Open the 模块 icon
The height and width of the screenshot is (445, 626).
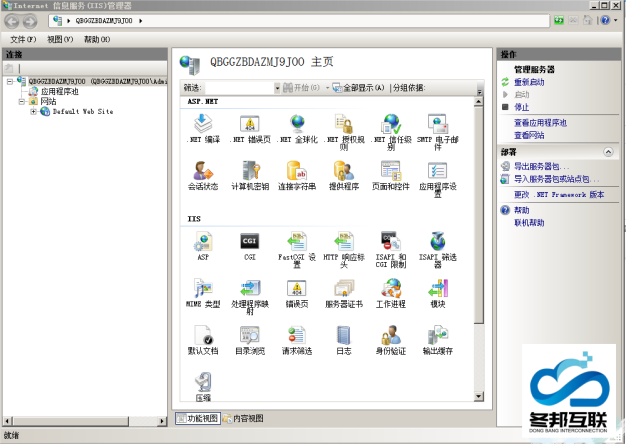438,293
